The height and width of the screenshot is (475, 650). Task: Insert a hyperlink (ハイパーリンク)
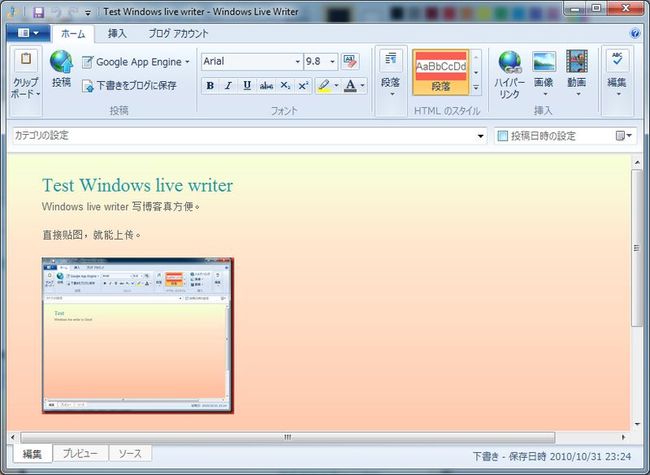(x=509, y=75)
